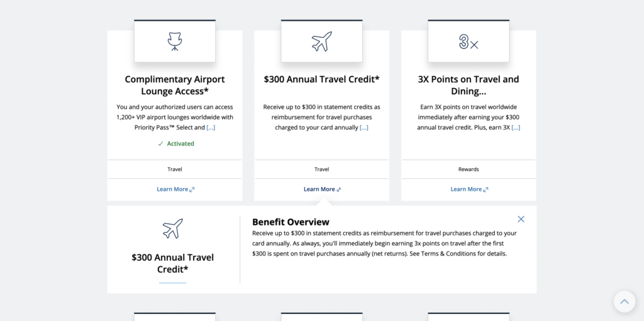Expand the ellipsis in Travel Credit description
Image resolution: width=644 pixels, height=321 pixels.
364,127
